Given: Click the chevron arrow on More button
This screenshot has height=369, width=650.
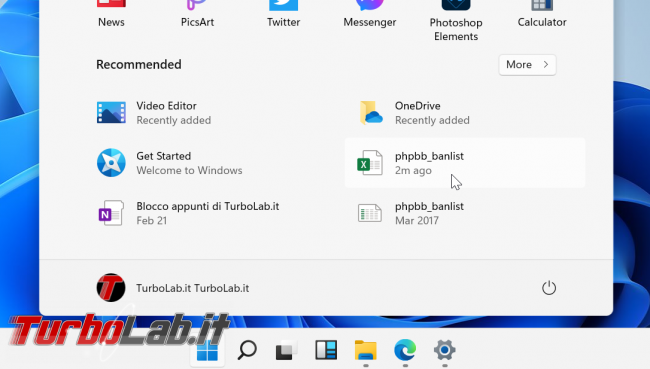Looking at the screenshot, I should coord(546,64).
